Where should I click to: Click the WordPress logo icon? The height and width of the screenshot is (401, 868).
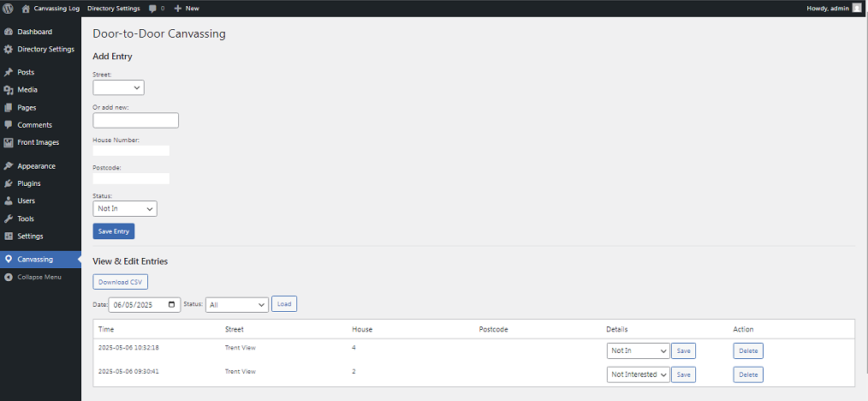[x=9, y=8]
